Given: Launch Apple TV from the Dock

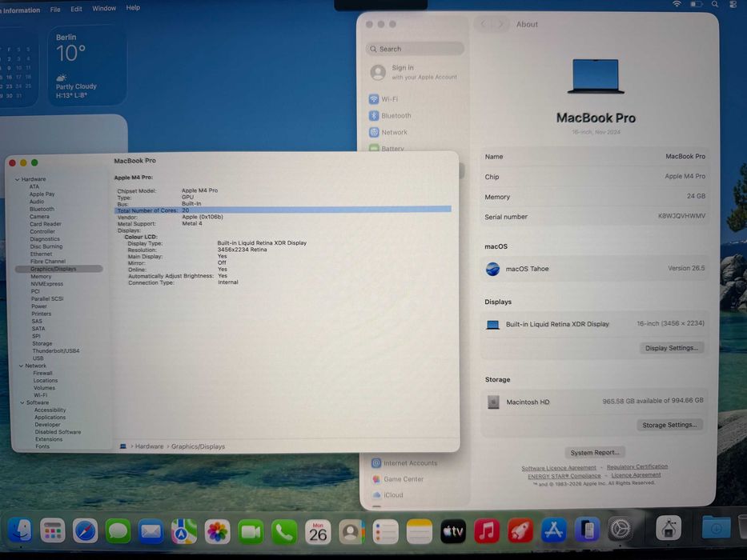Looking at the screenshot, I should [453, 531].
